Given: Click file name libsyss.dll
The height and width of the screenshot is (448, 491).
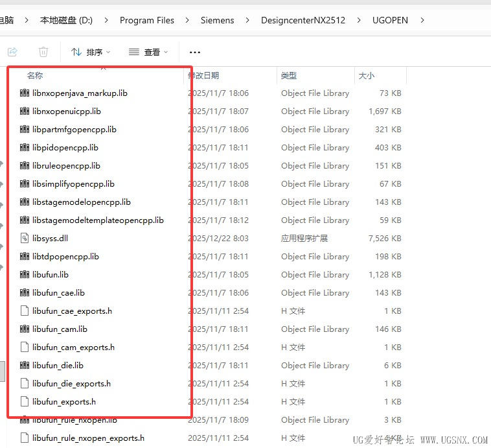Looking at the screenshot, I should tap(50, 239).
